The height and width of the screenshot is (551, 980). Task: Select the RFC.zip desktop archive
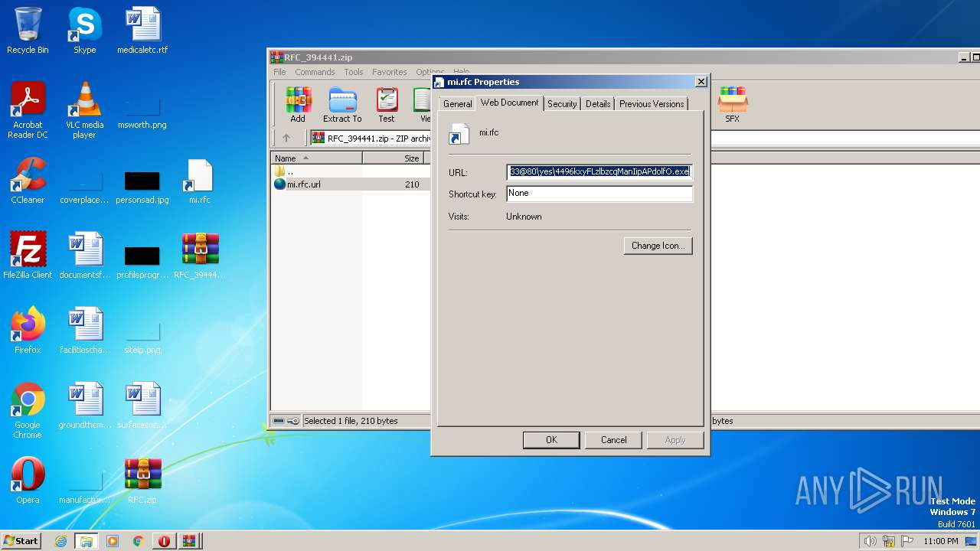tap(142, 481)
